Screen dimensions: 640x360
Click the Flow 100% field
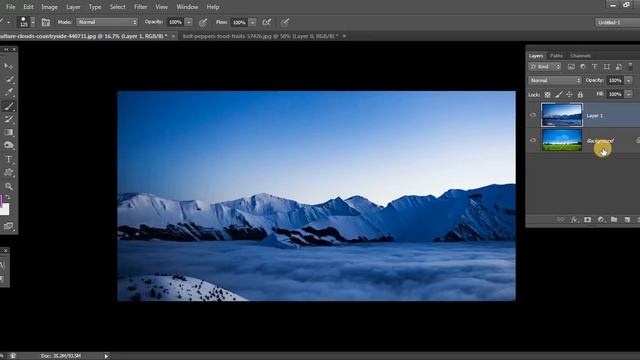[239, 22]
